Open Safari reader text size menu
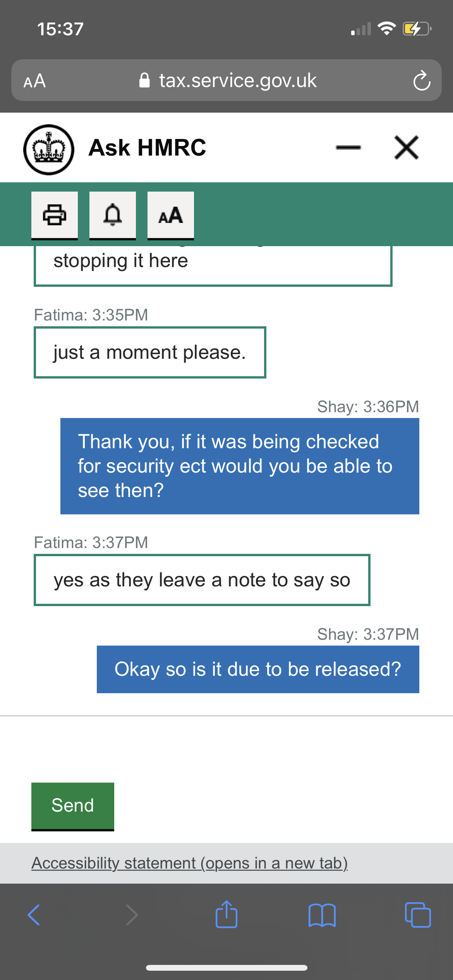453x980 pixels. click(35, 81)
